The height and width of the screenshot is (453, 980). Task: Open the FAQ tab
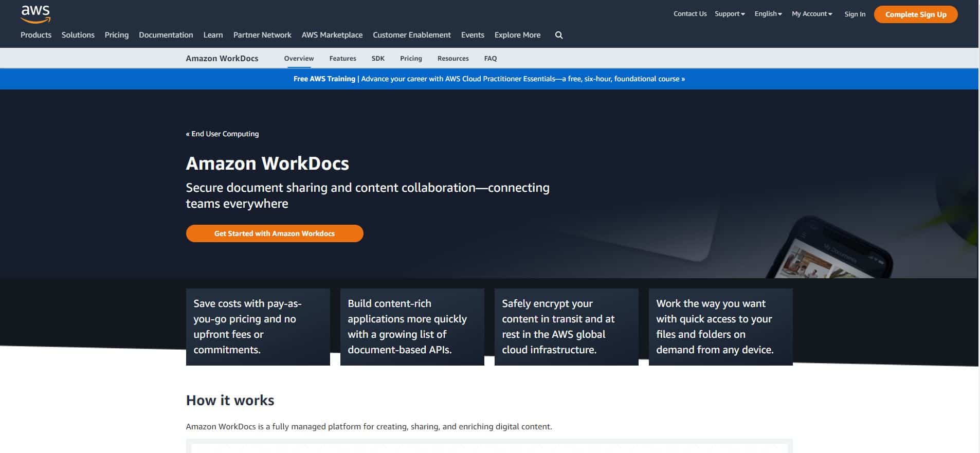[x=491, y=59]
